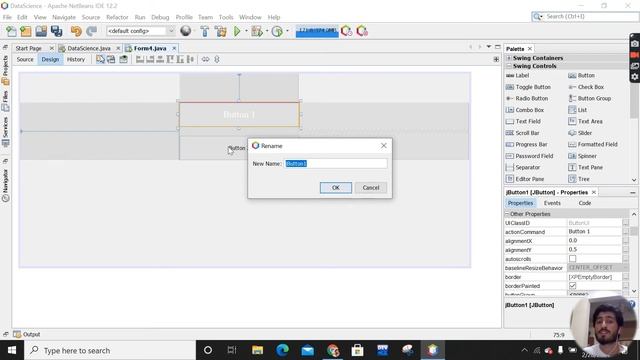
Task: Click the New Name text field
Action: pos(336,164)
